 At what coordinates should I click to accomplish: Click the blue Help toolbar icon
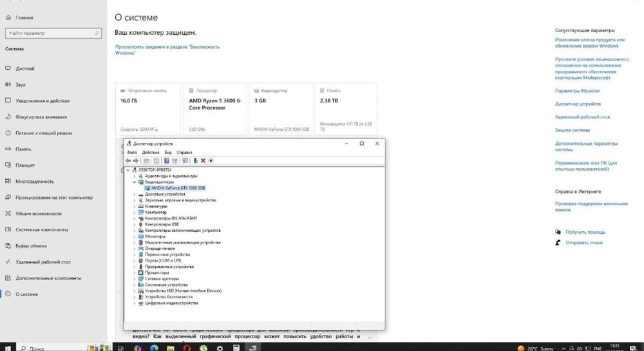167,161
